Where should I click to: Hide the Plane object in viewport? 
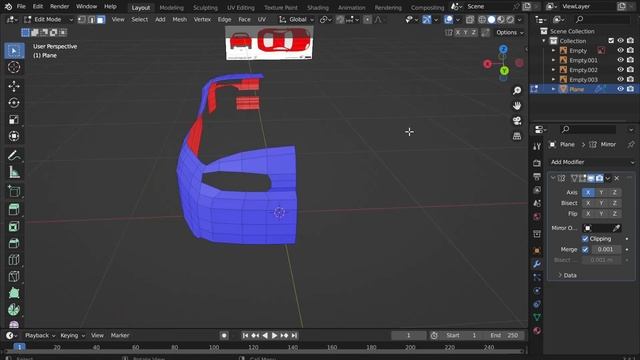(x=620, y=89)
